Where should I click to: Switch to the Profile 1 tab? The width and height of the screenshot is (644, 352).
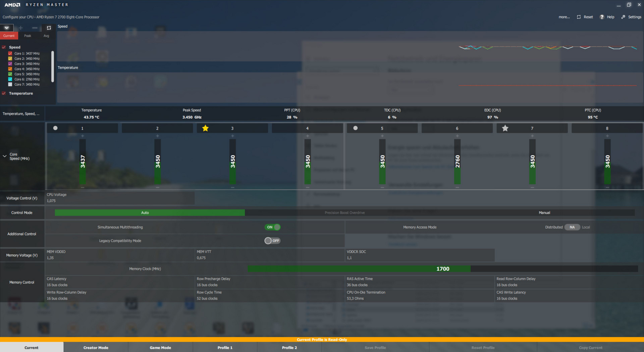click(x=225, y=348)
